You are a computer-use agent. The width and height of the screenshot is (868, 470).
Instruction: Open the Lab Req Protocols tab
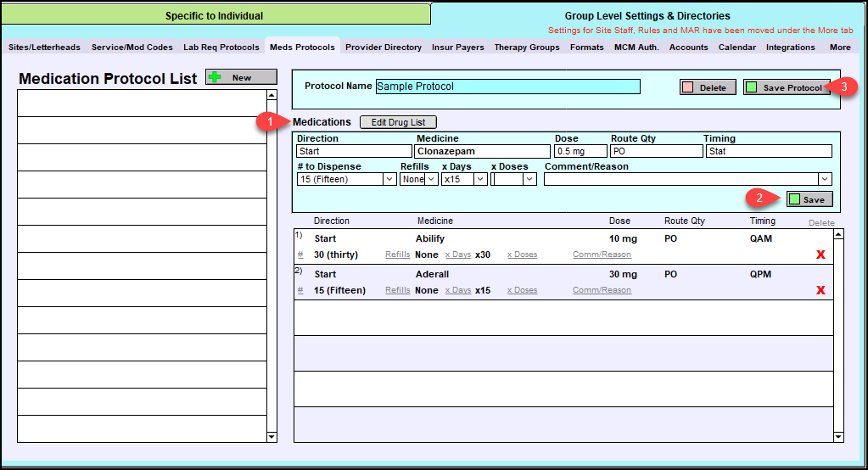click(x=221, y=48)
